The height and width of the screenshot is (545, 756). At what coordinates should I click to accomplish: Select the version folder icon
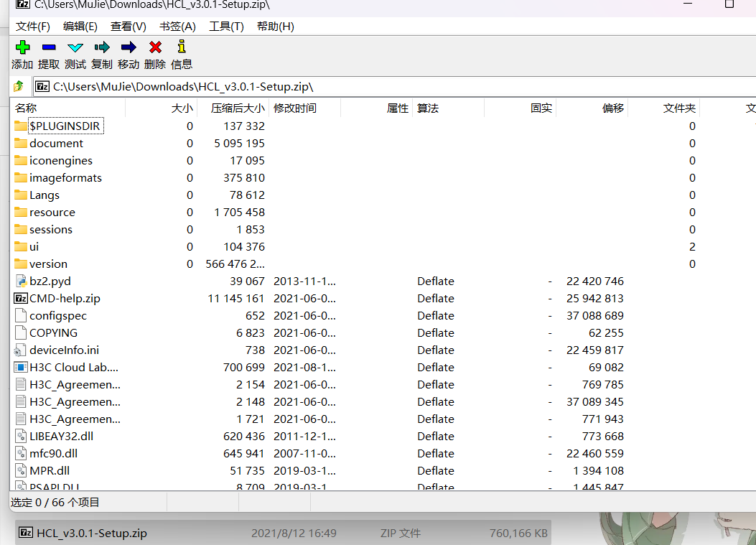tap(21, 264)
